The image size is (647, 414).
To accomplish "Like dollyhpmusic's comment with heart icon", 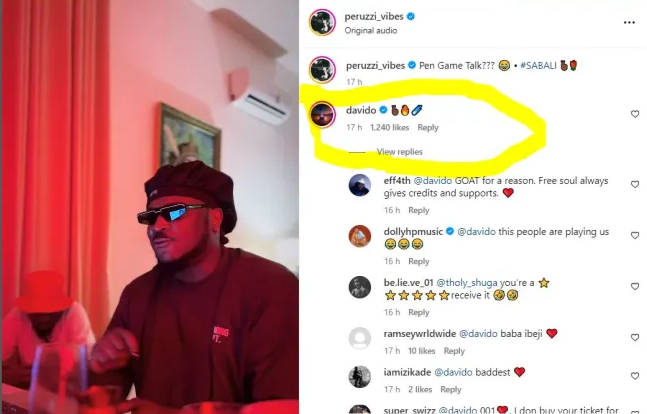I will (x=635, y=235).
